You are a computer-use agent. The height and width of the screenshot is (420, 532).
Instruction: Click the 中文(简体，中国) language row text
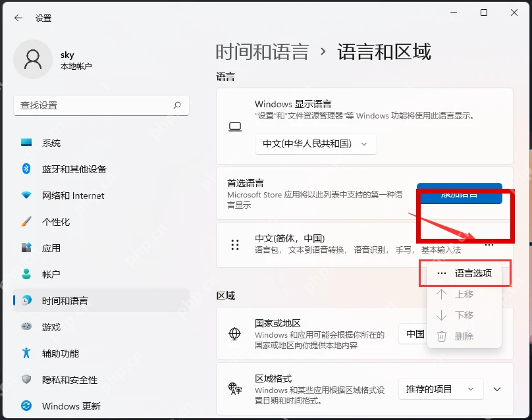(x=290, y=238)
